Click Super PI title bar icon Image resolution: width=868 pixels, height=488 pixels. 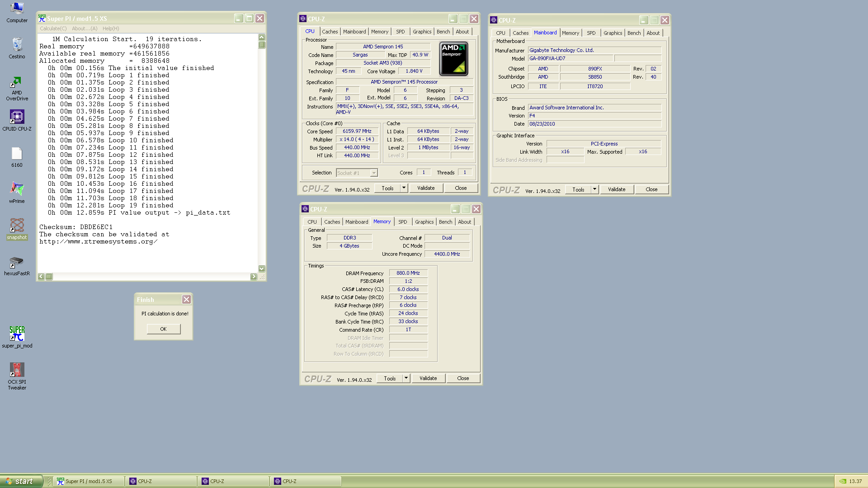42,19
